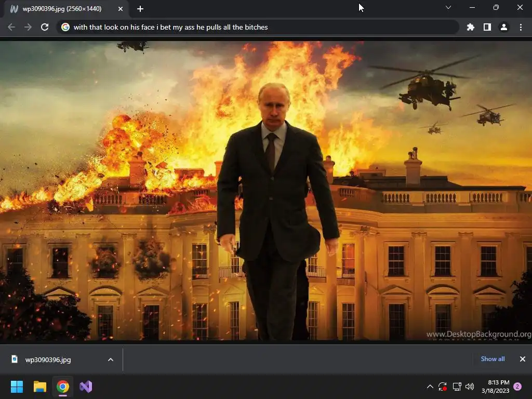This screenshot has width=532, height=399.
Task: Open network settings tray icon
Action: pos(457,387)
